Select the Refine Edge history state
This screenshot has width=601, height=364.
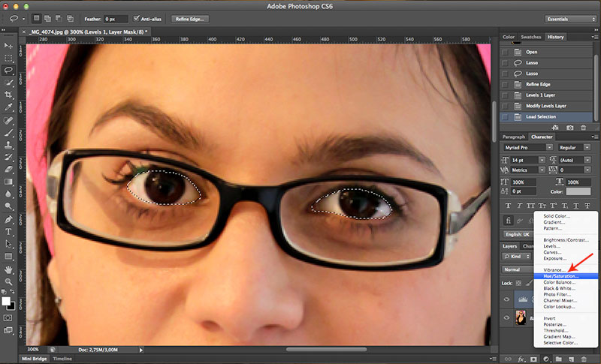[x=538, y=85]
